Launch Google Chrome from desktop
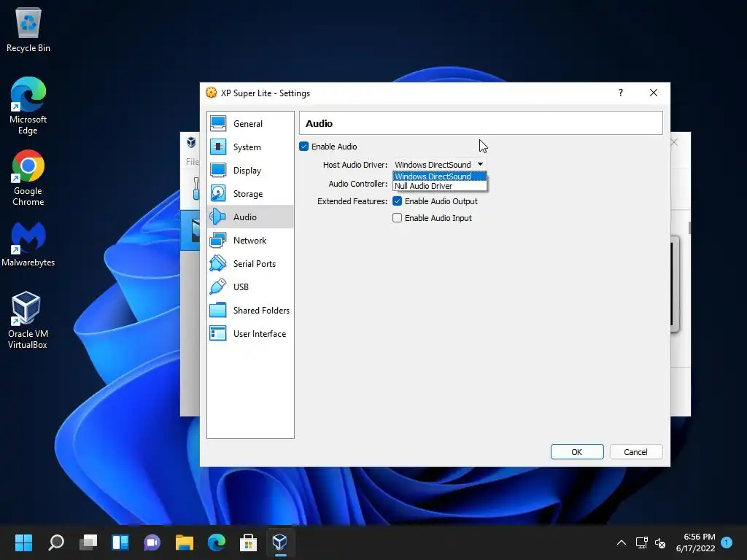This screenshot has width=747, height=560. pos(28,178)
